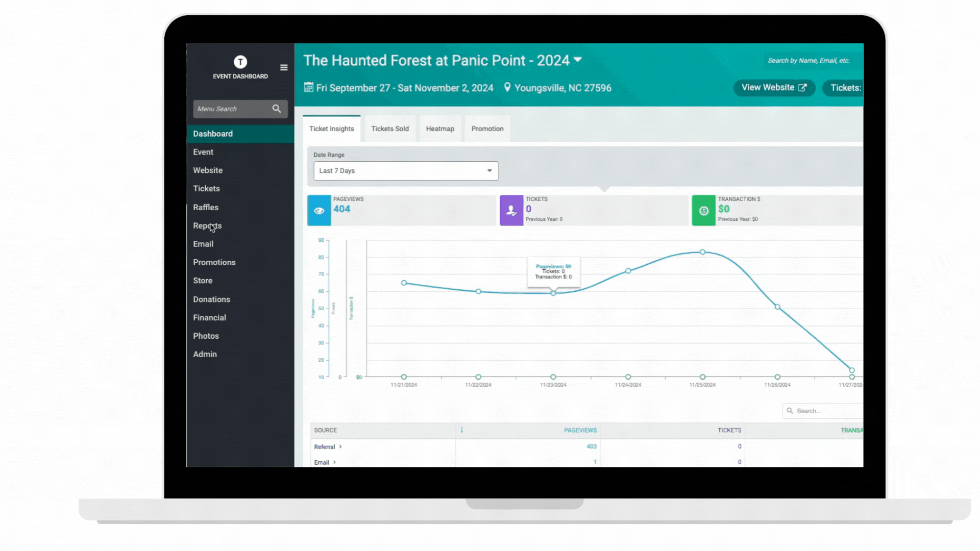
Task: Click the hamburger menu icon in sidebar
Action: tap(284, 67)
